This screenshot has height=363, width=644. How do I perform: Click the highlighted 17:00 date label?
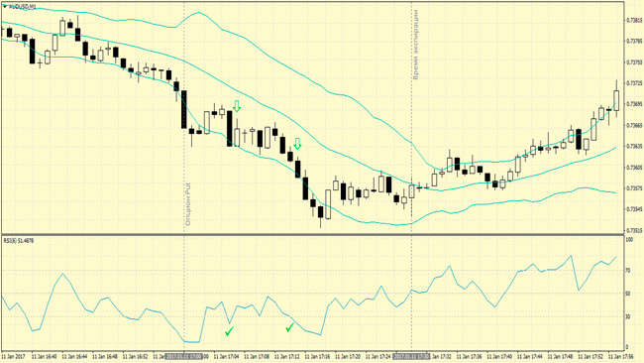click(184, 356)
